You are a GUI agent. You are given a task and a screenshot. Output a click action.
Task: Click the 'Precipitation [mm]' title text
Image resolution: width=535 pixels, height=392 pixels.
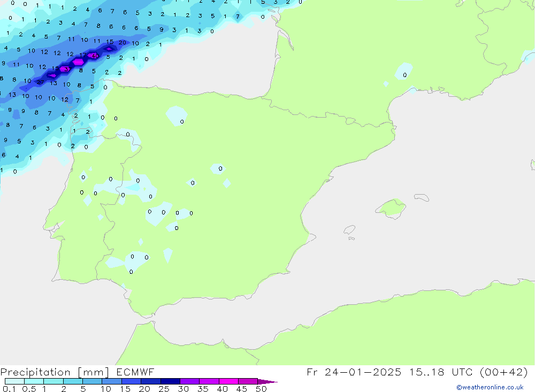click(55, 372)
